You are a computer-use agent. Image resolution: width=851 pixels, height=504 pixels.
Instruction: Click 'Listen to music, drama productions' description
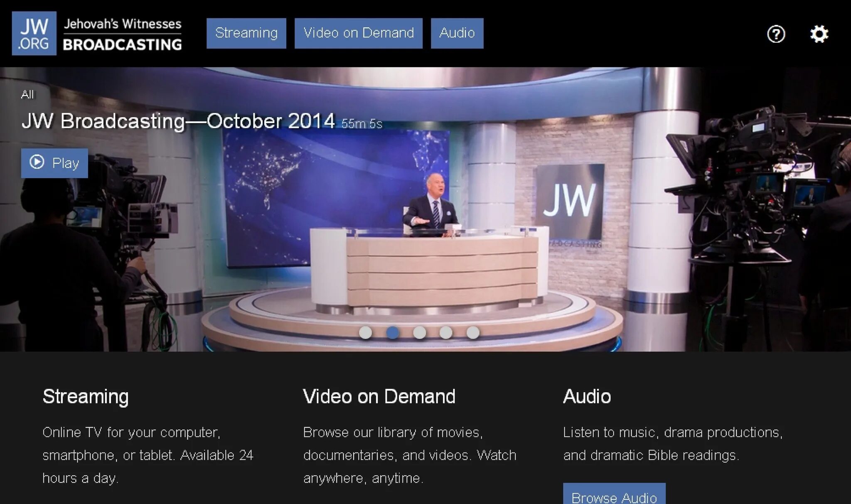pos(673,444)
